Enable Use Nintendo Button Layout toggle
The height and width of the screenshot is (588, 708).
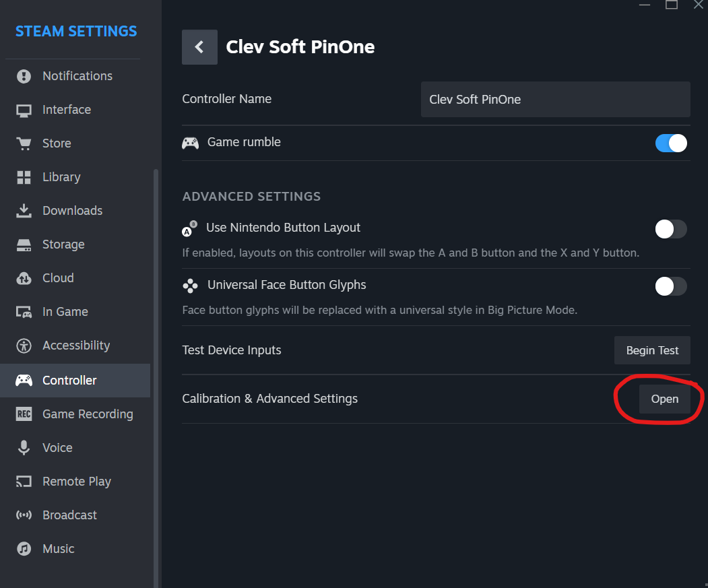(x=671, y=229)
